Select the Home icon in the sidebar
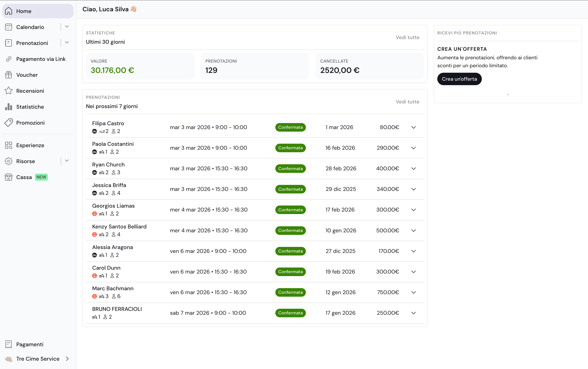The height and width of the screenshot is (369, 588). 9,11
